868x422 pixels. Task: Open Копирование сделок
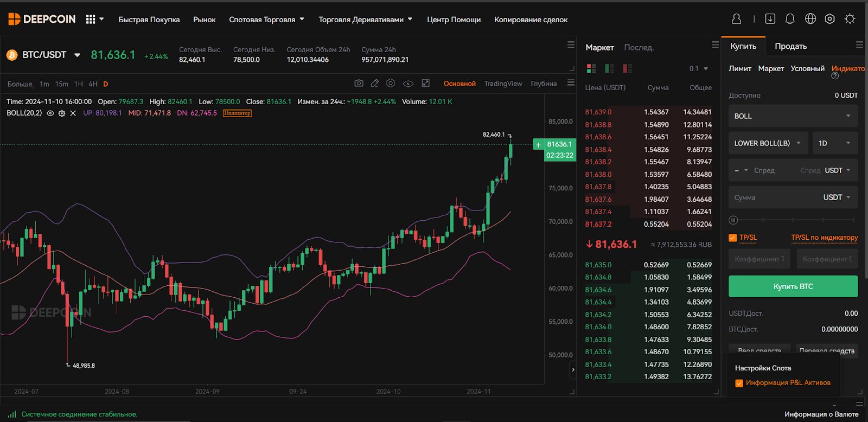point(531,20)
